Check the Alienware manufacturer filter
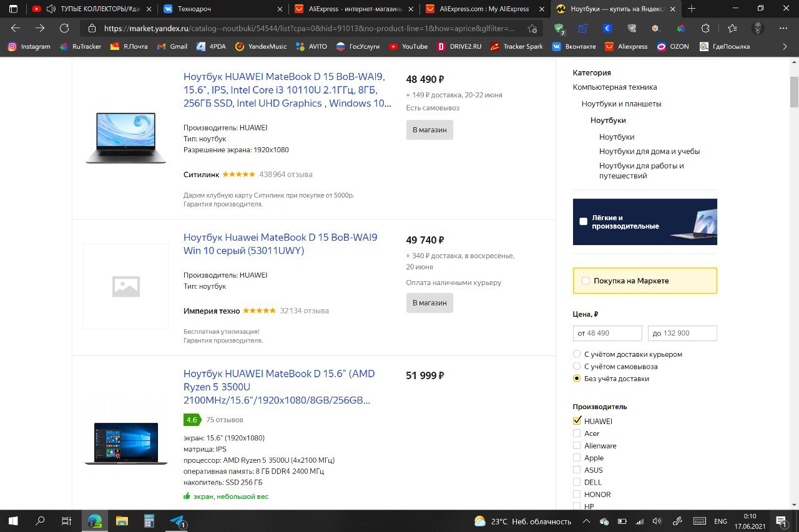This screenshot has height=532, width=799. [x=577, y=445]
